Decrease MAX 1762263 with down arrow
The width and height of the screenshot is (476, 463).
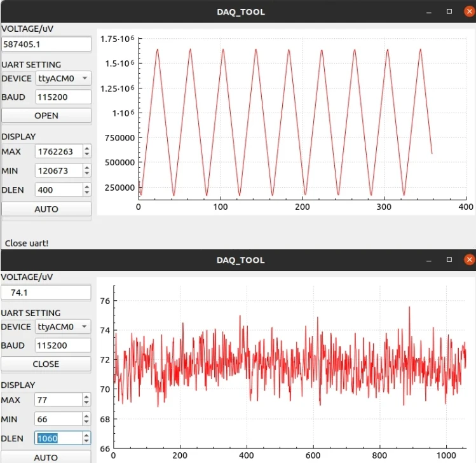click(x=87, y=155)
